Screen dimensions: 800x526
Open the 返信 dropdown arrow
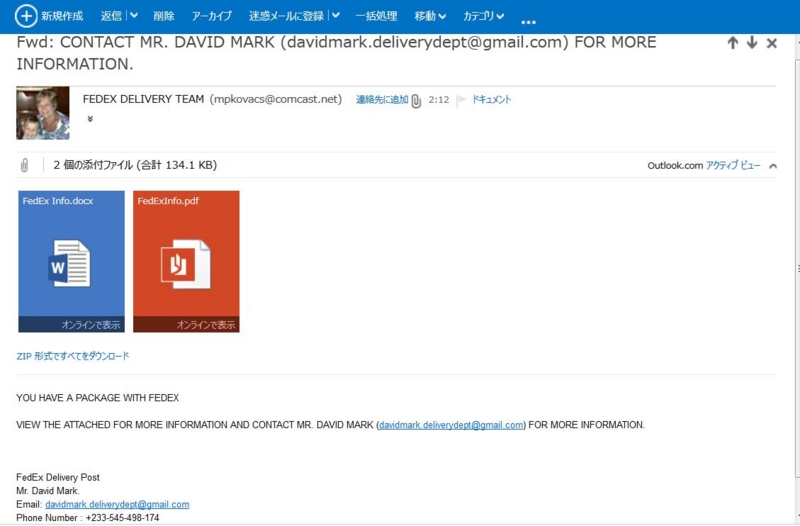click(x=134, y=16)
